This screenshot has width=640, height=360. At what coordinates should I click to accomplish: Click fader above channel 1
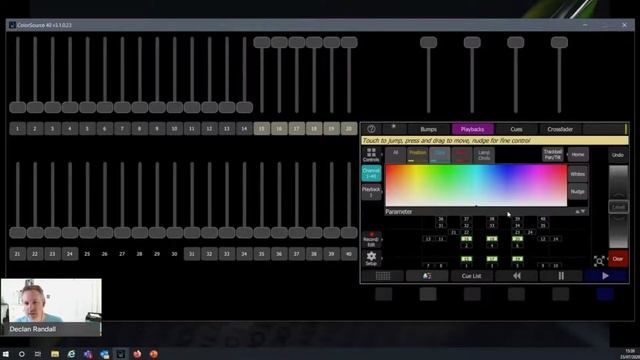18,107
